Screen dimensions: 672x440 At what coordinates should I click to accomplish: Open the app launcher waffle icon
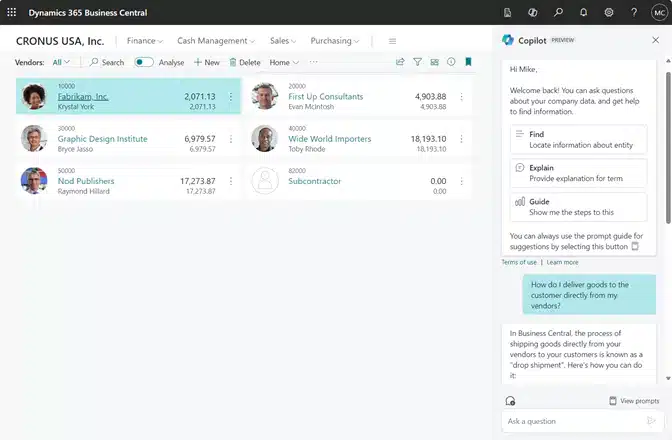pyautogui.click(x=12, y=12)
